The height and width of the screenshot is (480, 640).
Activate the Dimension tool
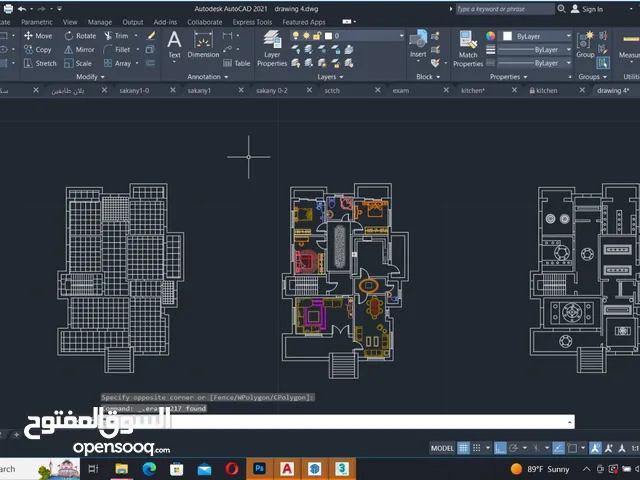pyautogui.click(x=203, y=45)
